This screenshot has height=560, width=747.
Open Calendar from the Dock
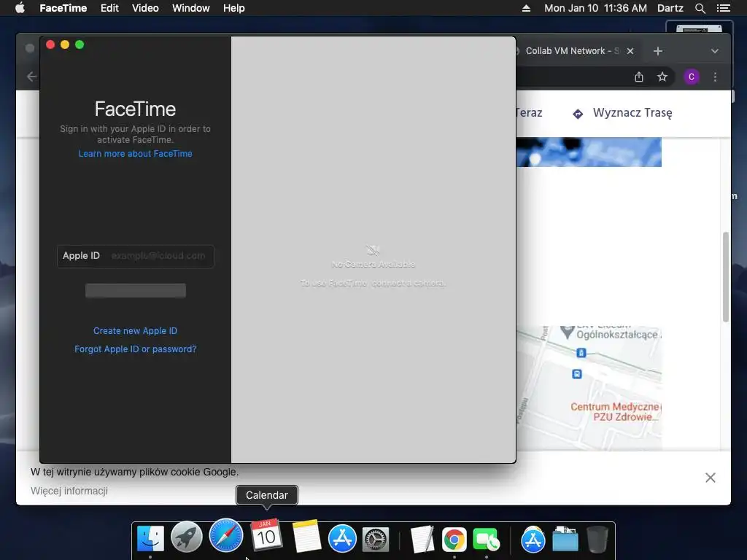pyautogui.click(x=266, y=535)
